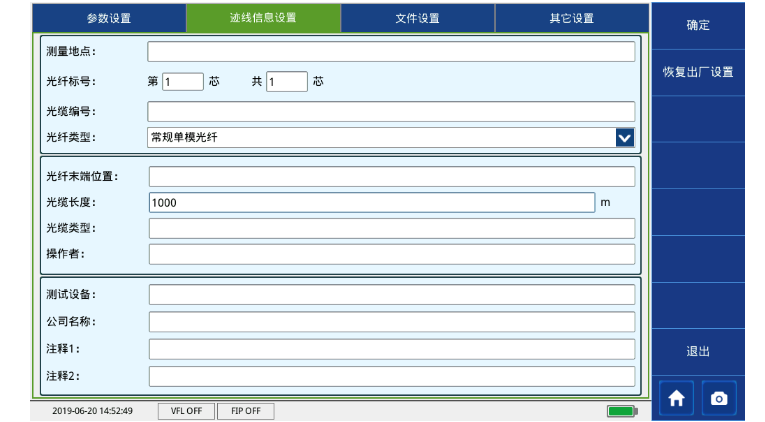Click 恢复出厂设置 to restore defaults

click(x=698, y=72)
